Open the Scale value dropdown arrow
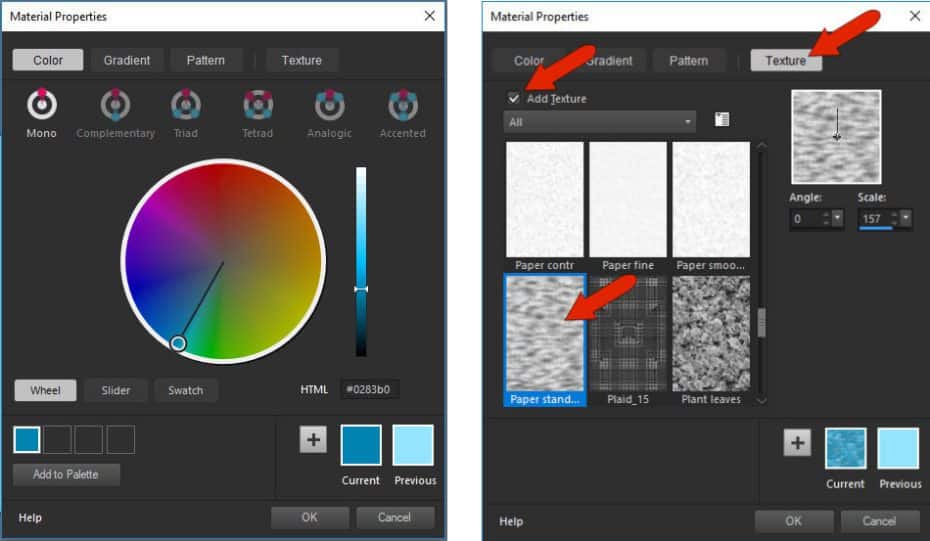The width and height of the screenshot is (930, 541). point(905,218)
